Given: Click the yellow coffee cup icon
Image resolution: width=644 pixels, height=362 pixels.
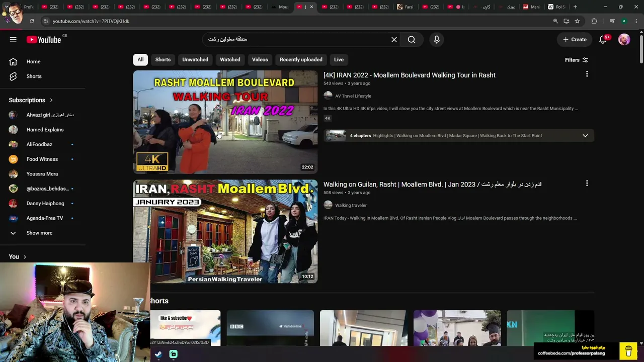Looking at the screenshot, I should click(x=628, y=350).
